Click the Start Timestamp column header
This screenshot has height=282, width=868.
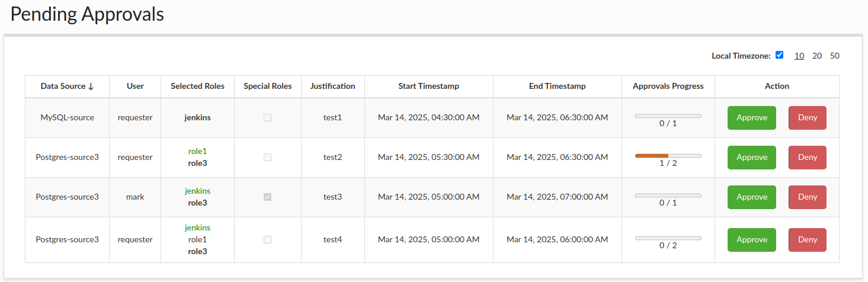(x=429, y=86)
